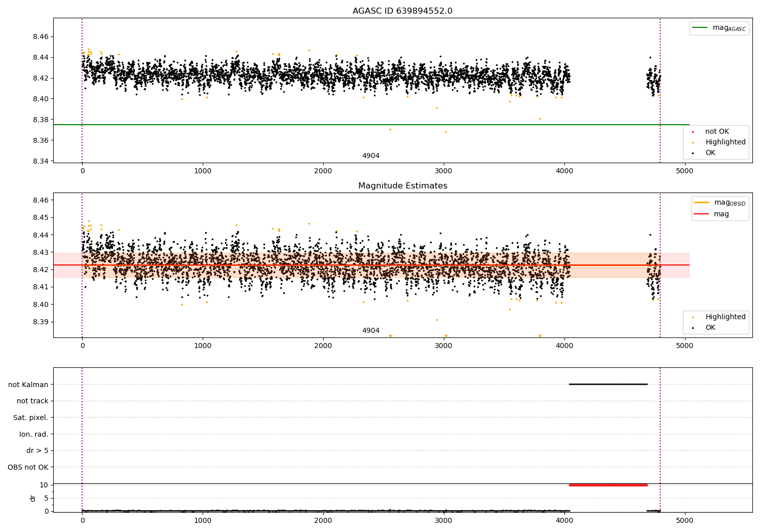Click the 8.41 tick label on Magnitude Estimates
The width and height of the screenshot is (760, 532).
click(x=40, y=287)
